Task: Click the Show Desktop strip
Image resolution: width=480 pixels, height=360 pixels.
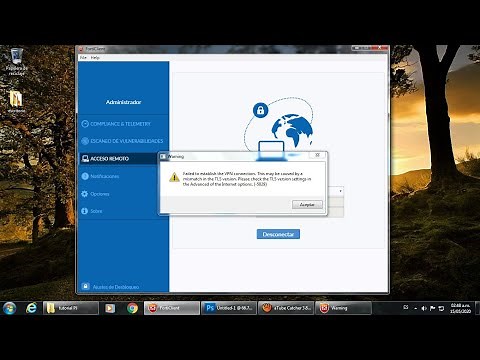Action: [x=477, y=308]
